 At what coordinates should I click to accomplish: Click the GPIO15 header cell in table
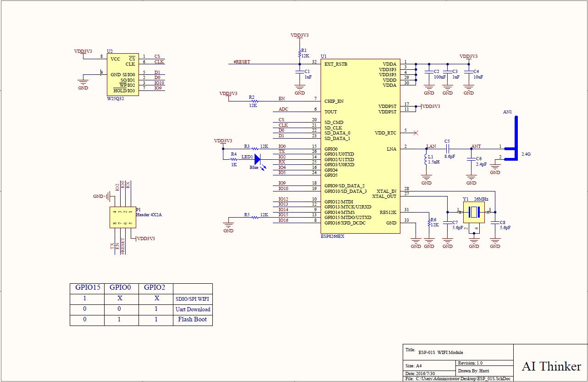coord(87,288)
